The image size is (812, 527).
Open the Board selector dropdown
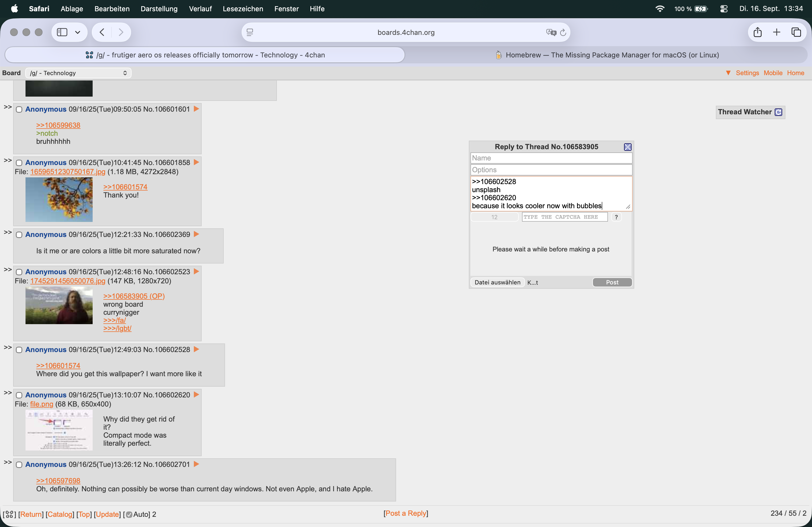[78, 73]
